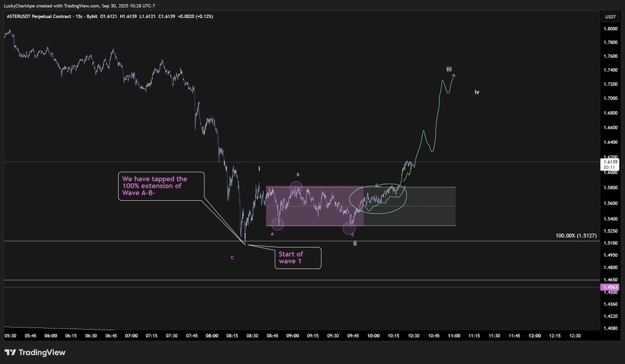Click the 08:00 time axis label

(x=212, y=336)
